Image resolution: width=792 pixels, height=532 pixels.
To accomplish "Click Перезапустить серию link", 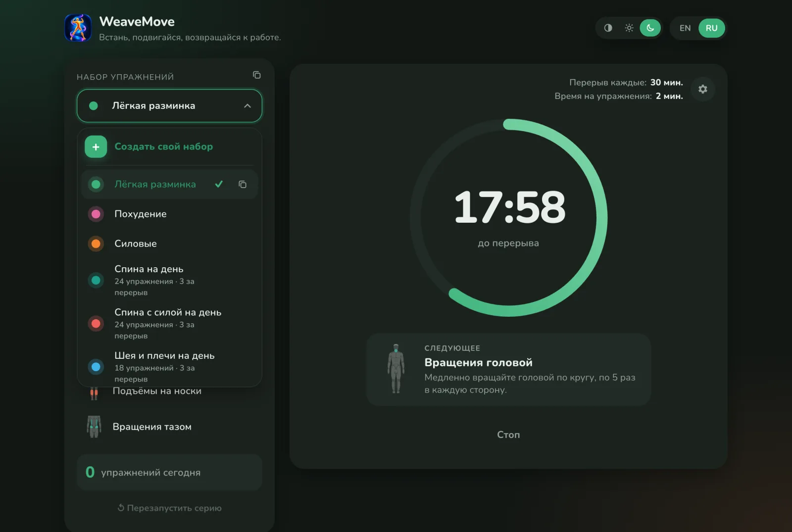I will [169, 508].
